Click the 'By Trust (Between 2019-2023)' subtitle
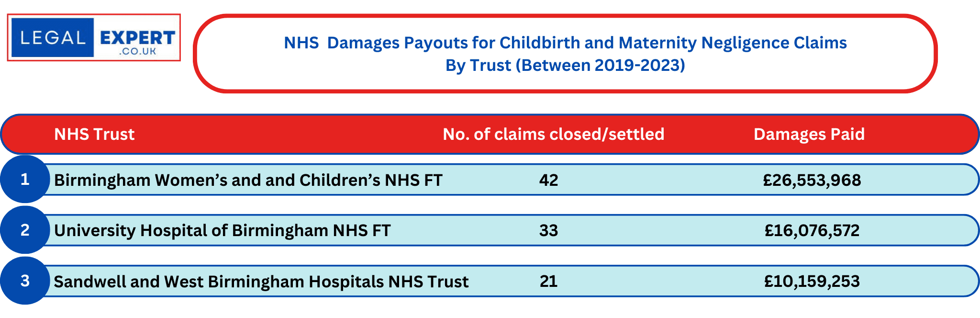 (x=565, y=65)
